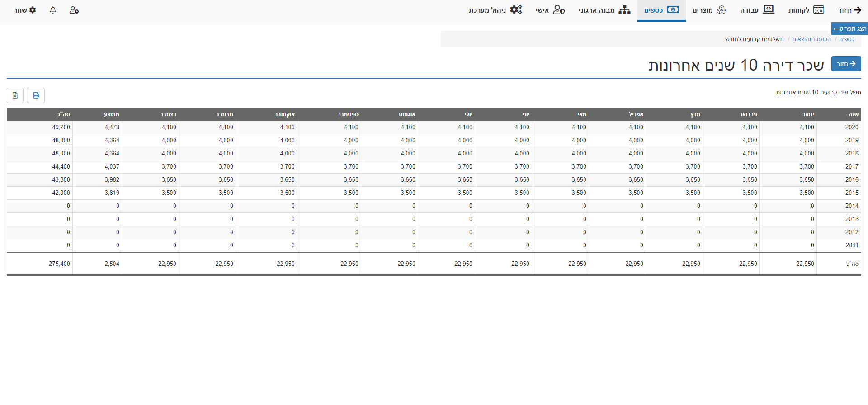
Task: Open the לקוחות menu
Action: pyautogui.click(x=806, y=10)
